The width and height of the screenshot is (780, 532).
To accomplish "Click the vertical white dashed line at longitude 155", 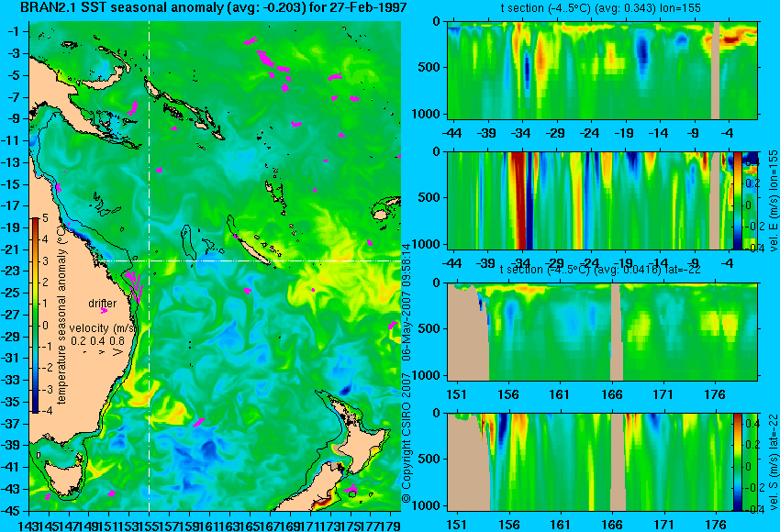I will (150, 266).
